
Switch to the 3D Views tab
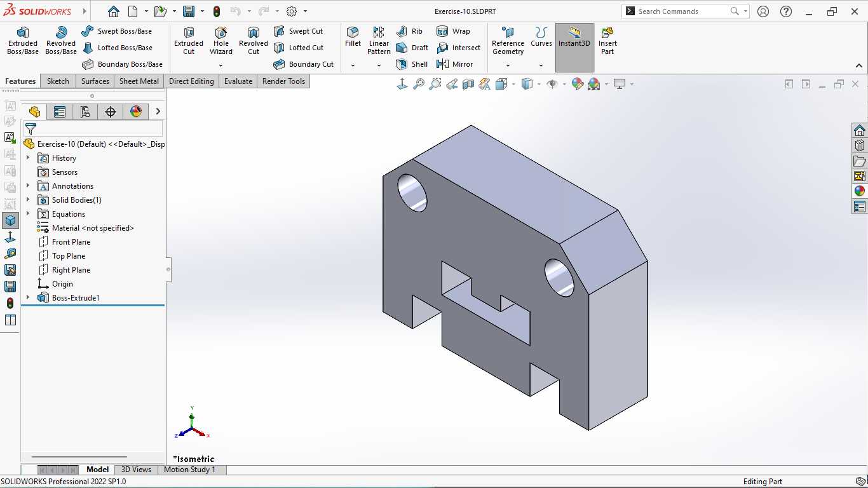(137, 470)
